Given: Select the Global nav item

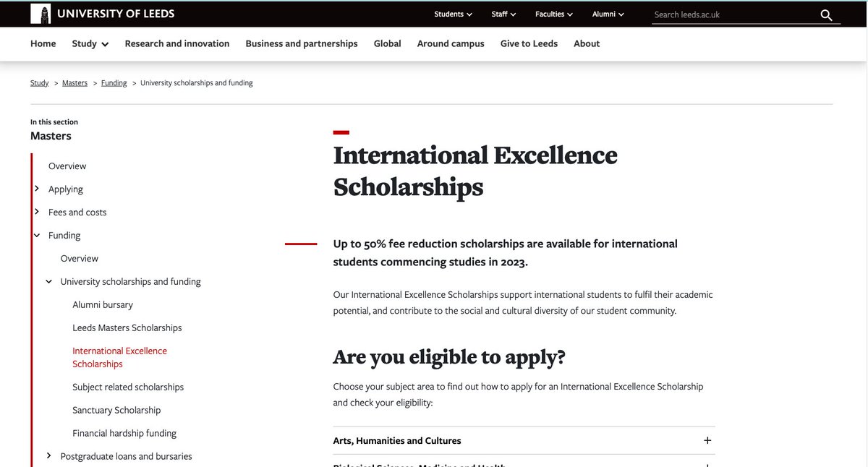Looking at the screenshot, I should pyautogui.click(x=387, y=43).
